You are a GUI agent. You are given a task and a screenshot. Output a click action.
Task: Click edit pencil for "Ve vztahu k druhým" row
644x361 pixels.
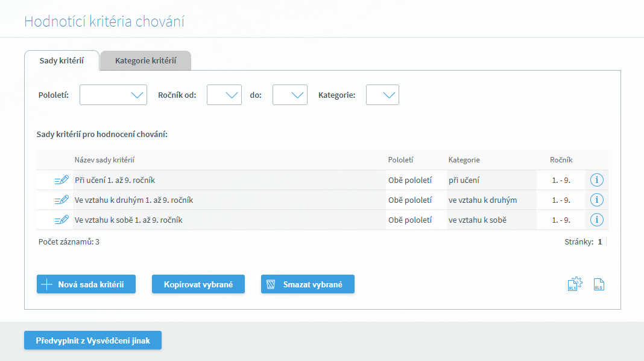click(x=62, y=200)
